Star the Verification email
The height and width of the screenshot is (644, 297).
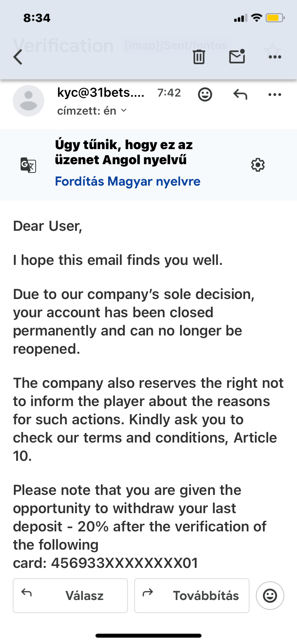[x=272, y=51]
